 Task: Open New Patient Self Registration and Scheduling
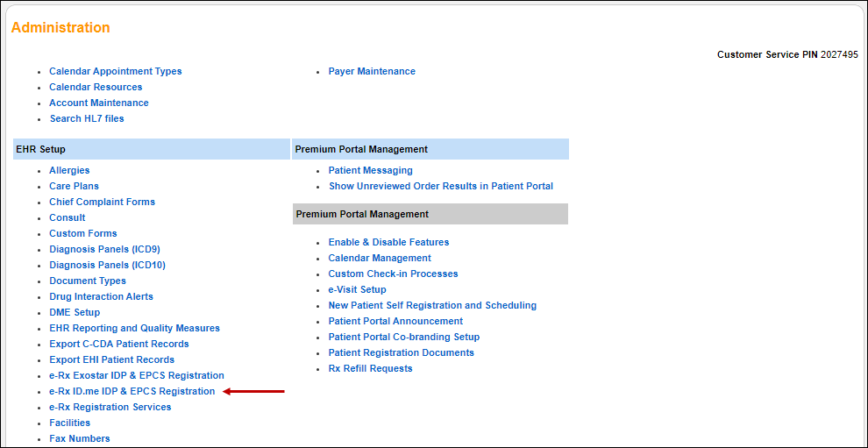[x=432, y=305]
